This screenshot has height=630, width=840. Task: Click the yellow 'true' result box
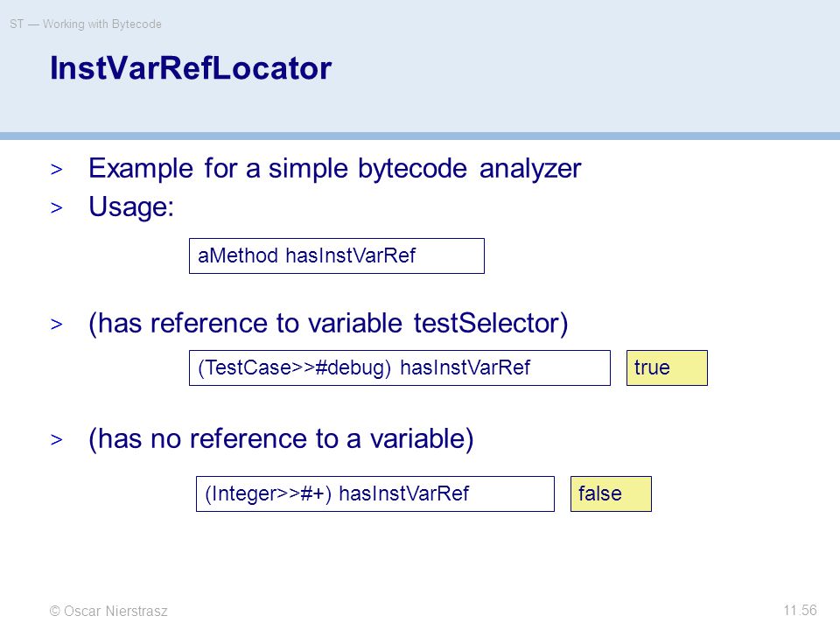coord(667,368)
